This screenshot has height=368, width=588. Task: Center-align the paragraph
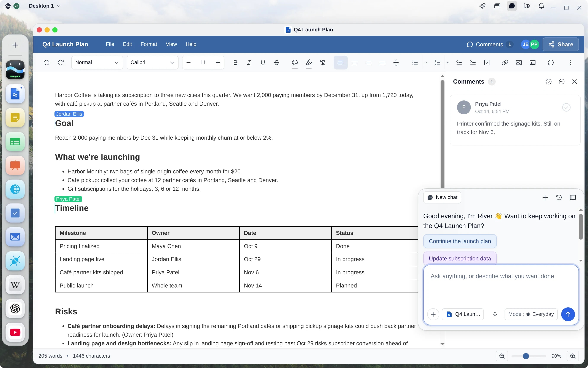point(354,63)
